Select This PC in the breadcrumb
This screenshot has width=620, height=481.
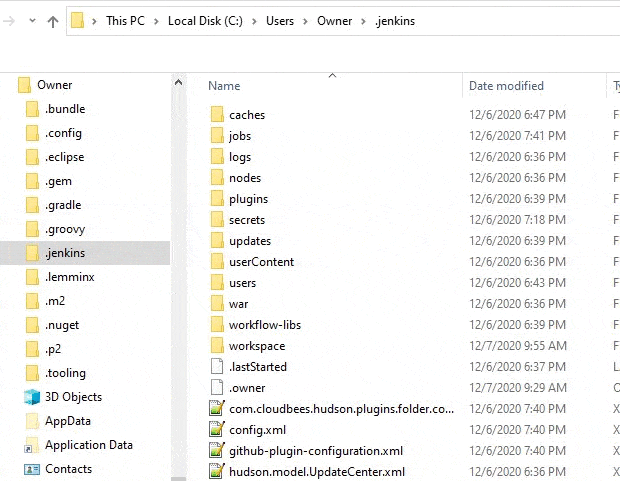pos(125,21)
